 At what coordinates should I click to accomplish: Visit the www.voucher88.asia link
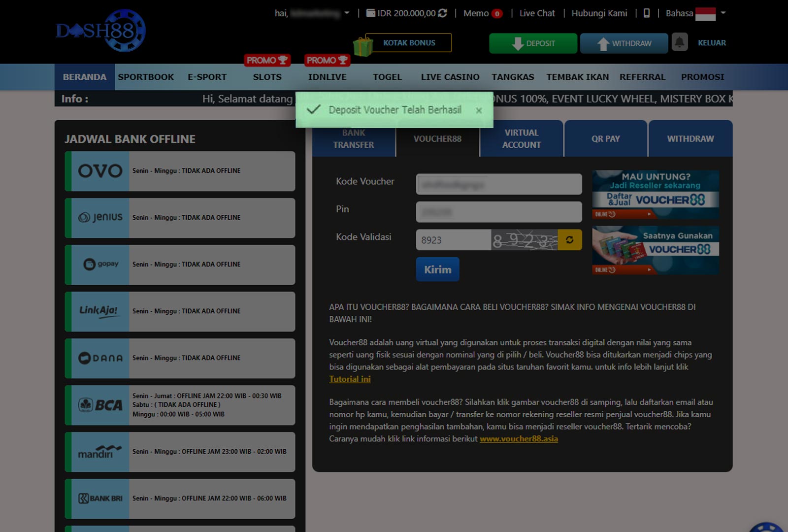(519, 439)
